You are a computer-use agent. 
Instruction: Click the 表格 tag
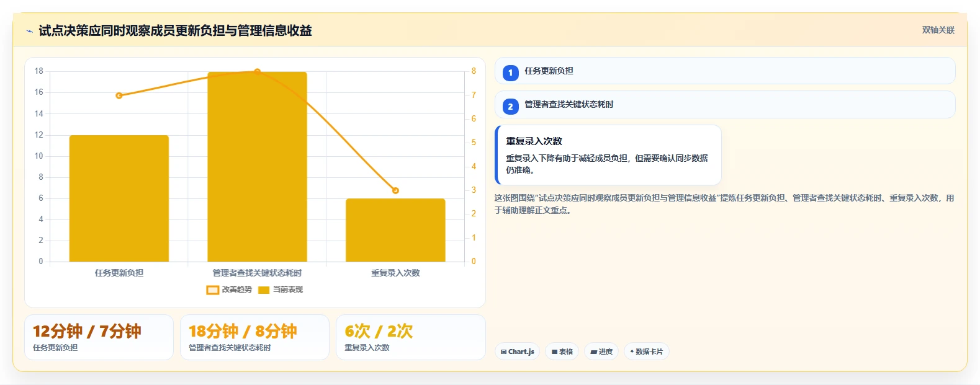point(562,352)
